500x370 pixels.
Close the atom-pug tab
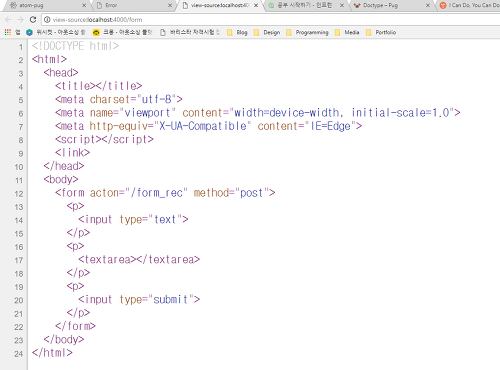click(x=84, y=5)
